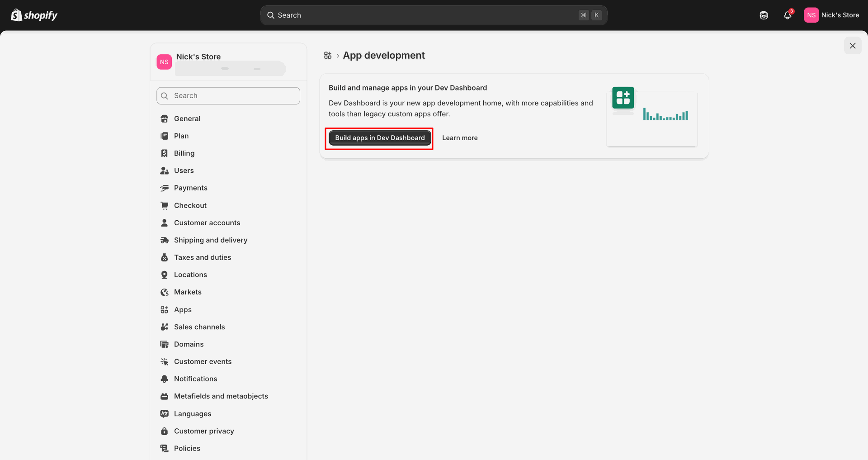Open Users settings
Screen dimensions: 868x460
click(184, 171)
